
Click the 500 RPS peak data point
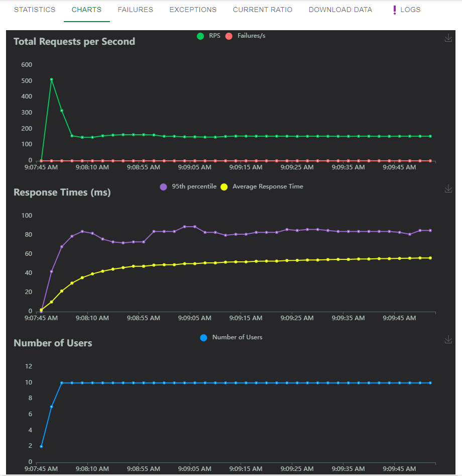(51, 79)
